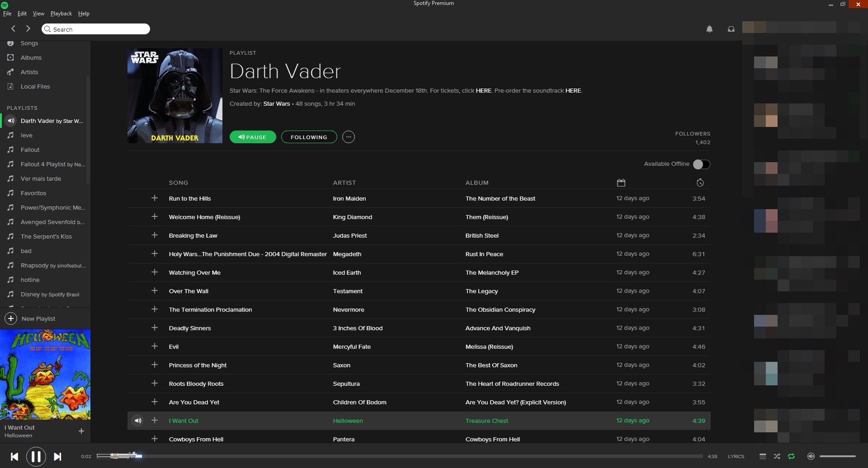Sort by duration clock icon
This screenshot has height=468, width=868.
pos(700,183)
